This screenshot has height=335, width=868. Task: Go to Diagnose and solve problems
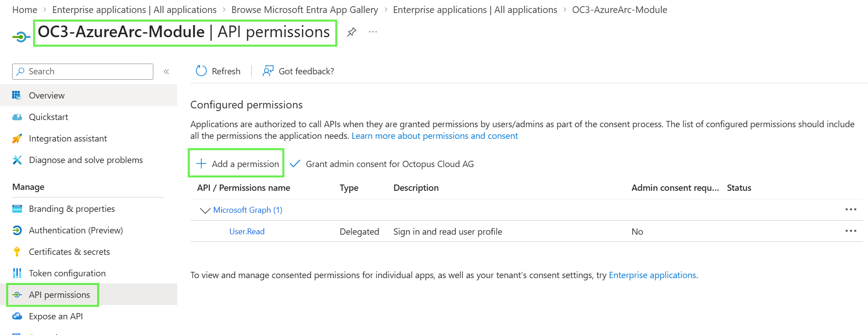click(89, 160)
